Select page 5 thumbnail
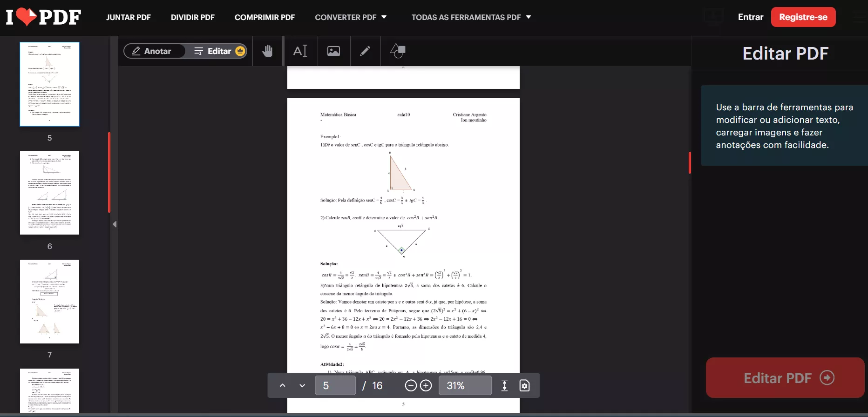The image size is (868, 417). [x=49, y=84]
